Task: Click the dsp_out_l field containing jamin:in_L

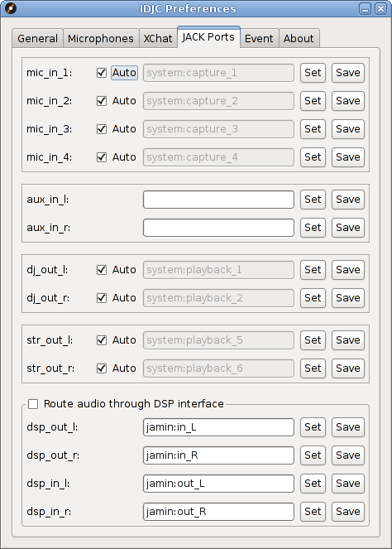Action: (x=218, y=427)
